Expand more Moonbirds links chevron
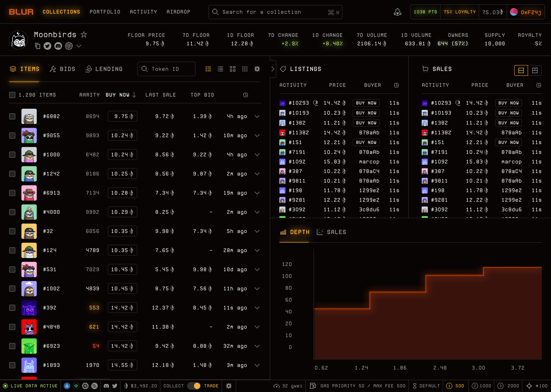The image size is (551, 392). coord(79,46)
